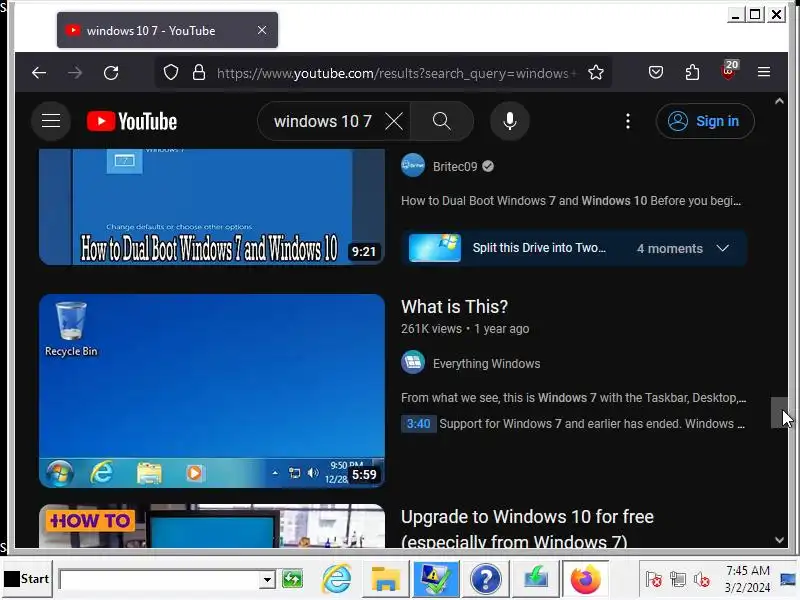Click the scrollbar up arrow
Viewport: 800px width, 600px height.
[779, 101]
